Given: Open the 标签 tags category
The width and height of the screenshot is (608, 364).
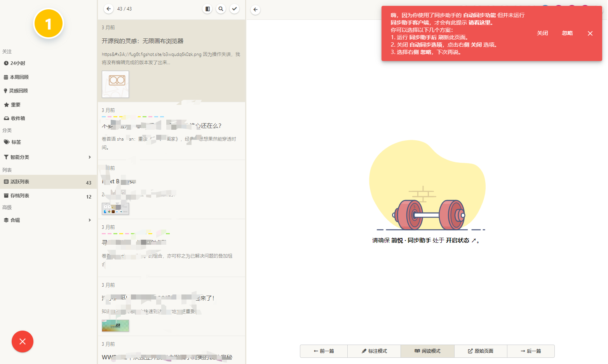Looking at the screenshot, I should point(16,142).
